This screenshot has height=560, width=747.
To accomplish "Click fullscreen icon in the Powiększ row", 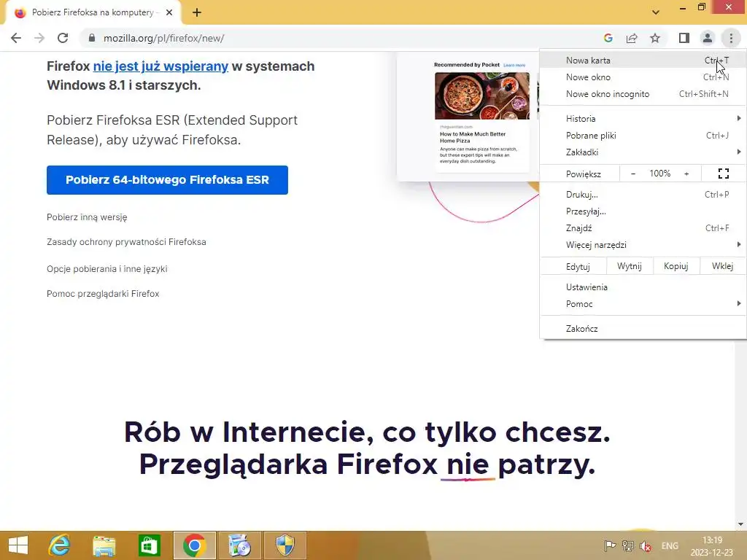I will pos(723,174).
